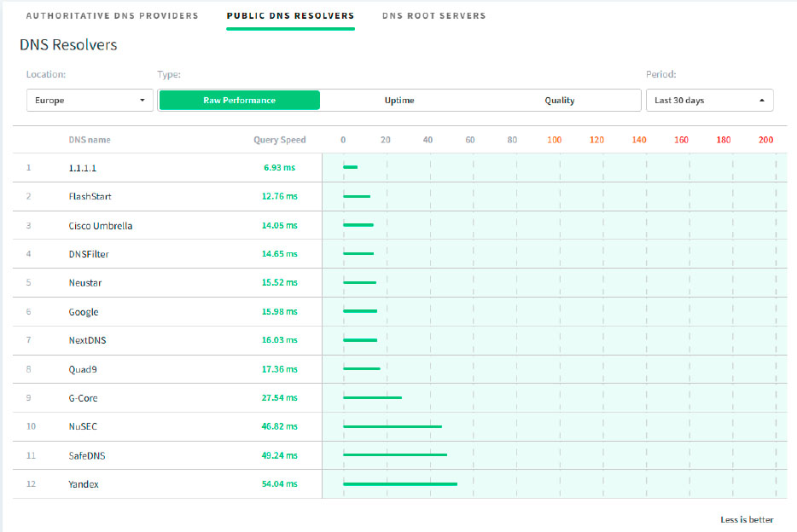Click the 100 axis scale label

(554, 140)
